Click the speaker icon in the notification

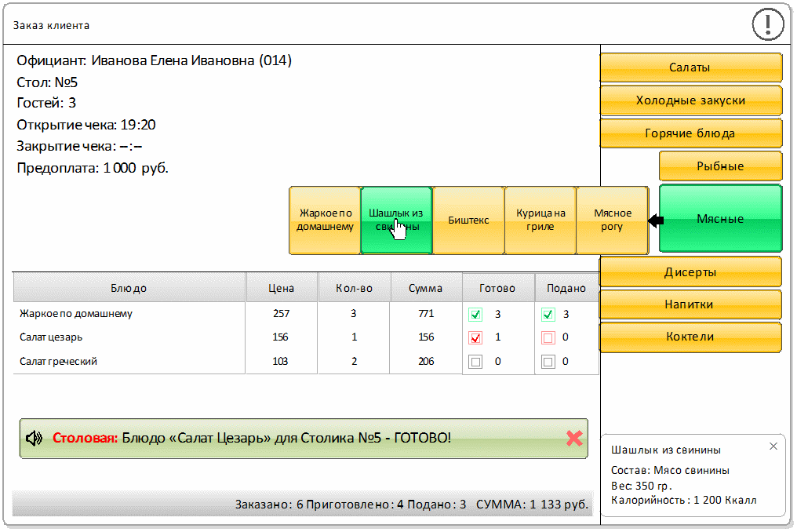pos(34,438)
